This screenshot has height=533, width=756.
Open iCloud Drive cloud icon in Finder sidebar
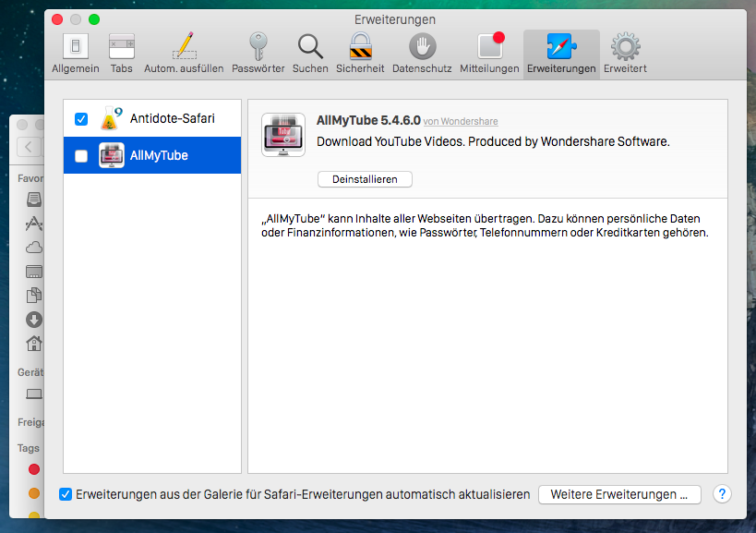click(34, 248)
